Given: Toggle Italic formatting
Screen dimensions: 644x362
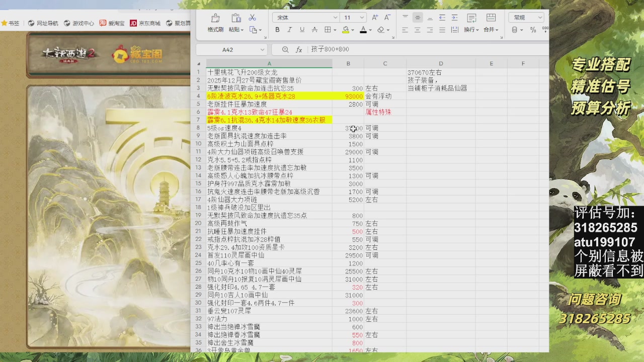Looking at the screenshot, I should pos(289,30).
